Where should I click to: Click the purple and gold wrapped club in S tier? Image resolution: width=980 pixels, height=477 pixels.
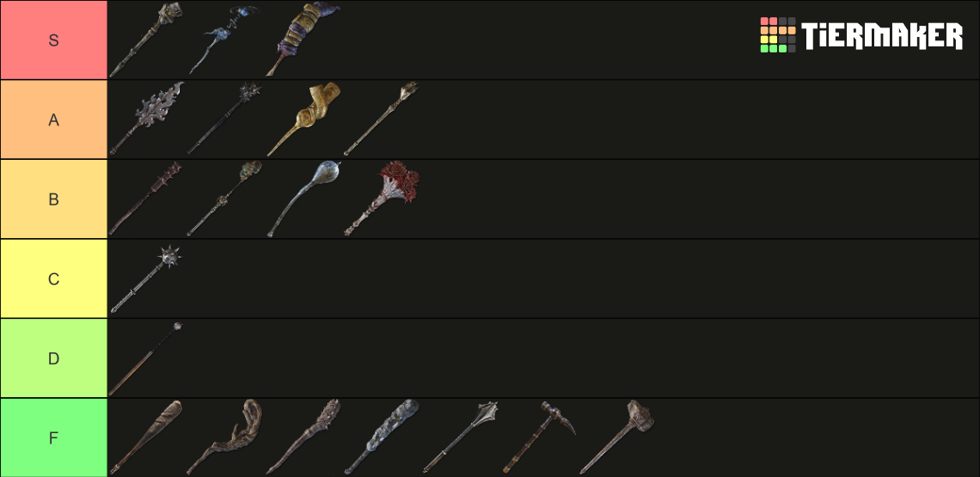[303, 40]
